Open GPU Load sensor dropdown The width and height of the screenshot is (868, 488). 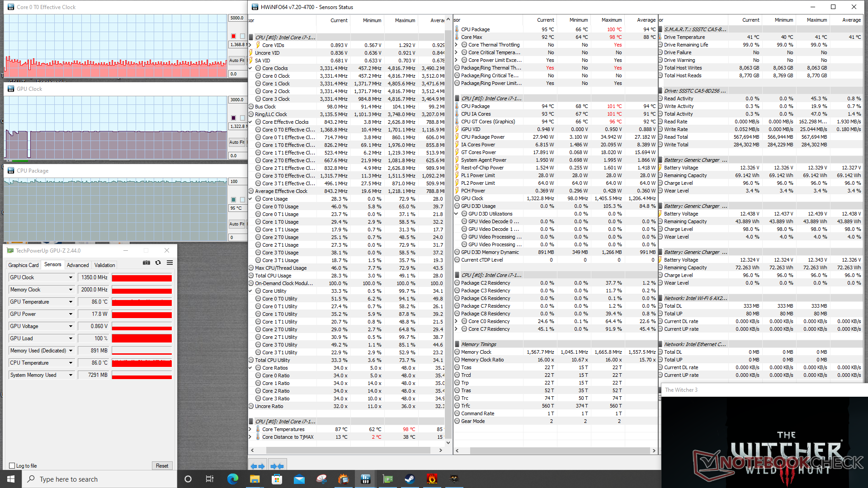pos(71,338)
